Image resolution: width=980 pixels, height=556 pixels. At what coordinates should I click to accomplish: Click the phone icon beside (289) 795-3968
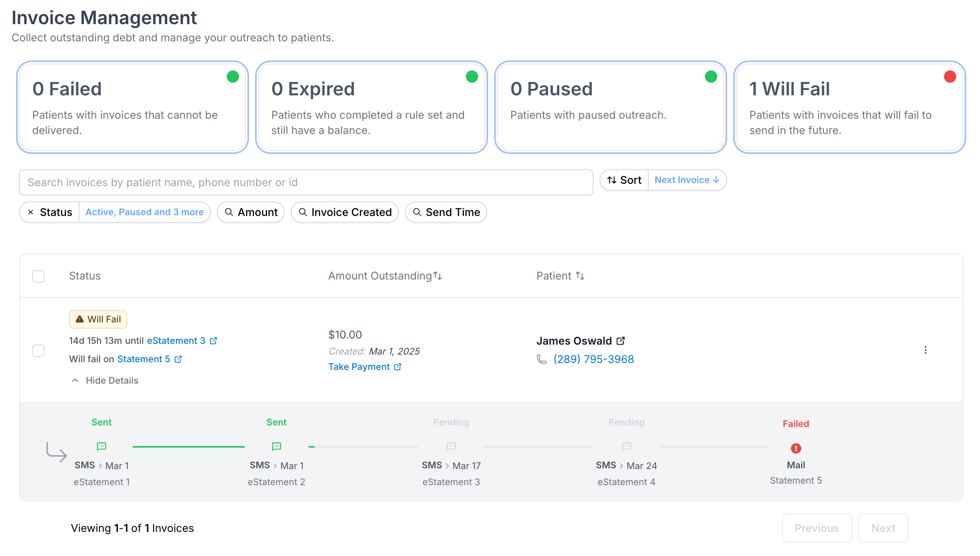pos(541,359)
